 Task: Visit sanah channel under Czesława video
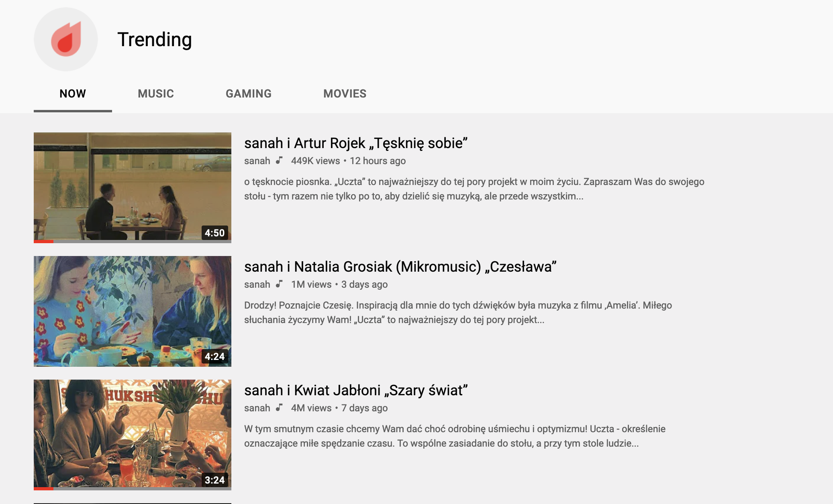click(x=257, y=285)
